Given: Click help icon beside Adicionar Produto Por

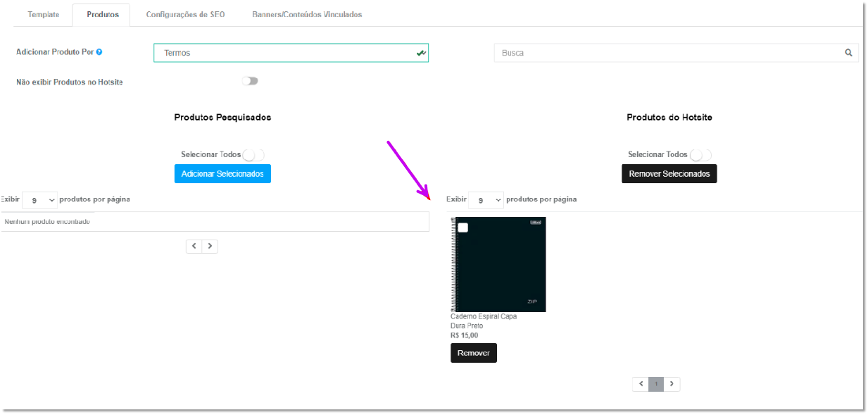Looking at the screenshot, I should coord(99,52).
